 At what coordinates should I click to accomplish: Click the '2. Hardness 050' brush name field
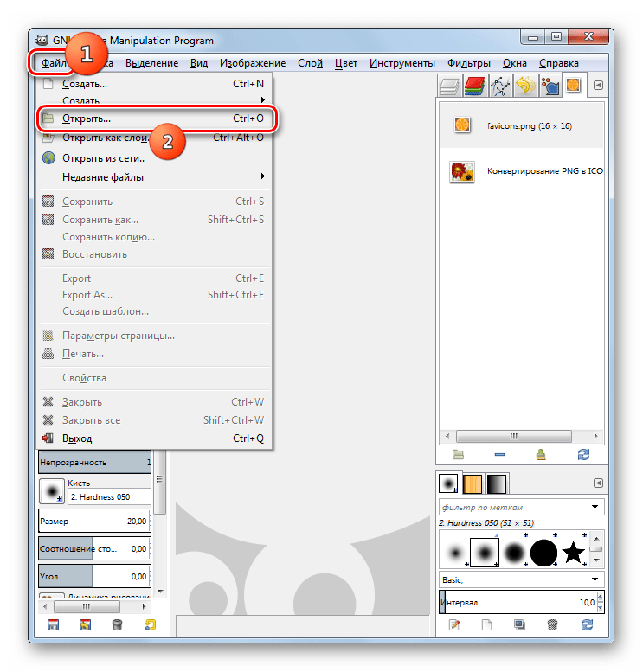point(110,497)
